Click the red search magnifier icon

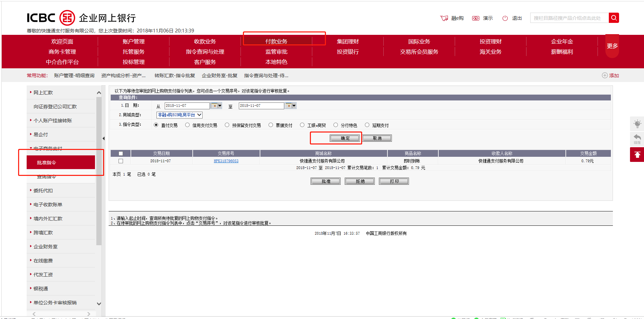coord(614,18)
